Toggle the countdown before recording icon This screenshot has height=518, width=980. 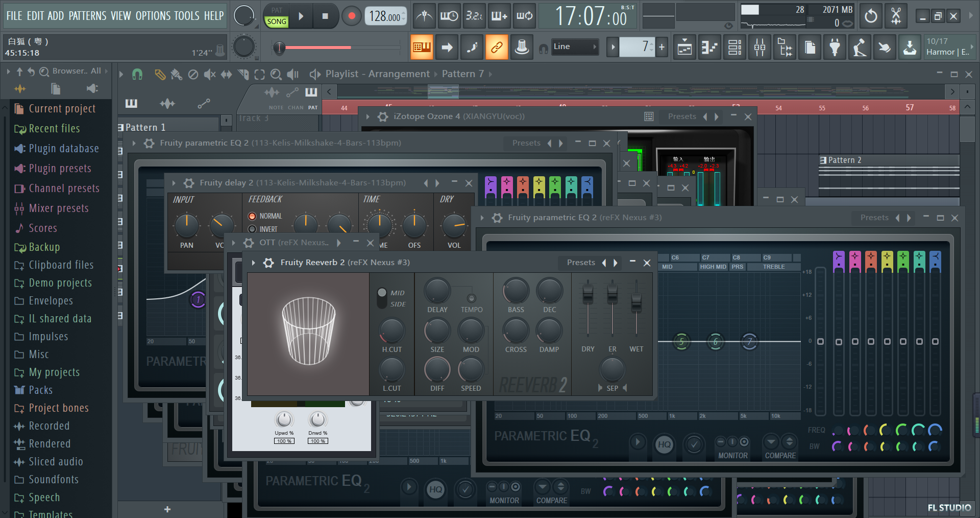(x=474, y=16)
